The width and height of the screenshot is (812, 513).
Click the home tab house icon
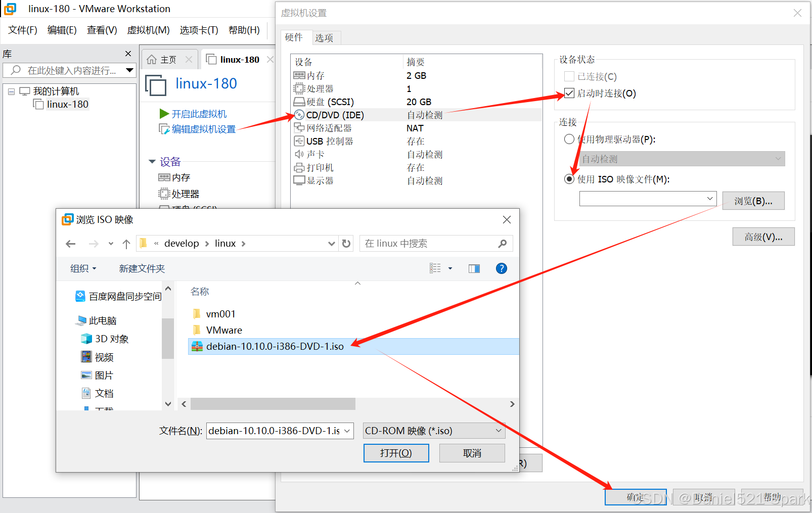coord(152,60)
